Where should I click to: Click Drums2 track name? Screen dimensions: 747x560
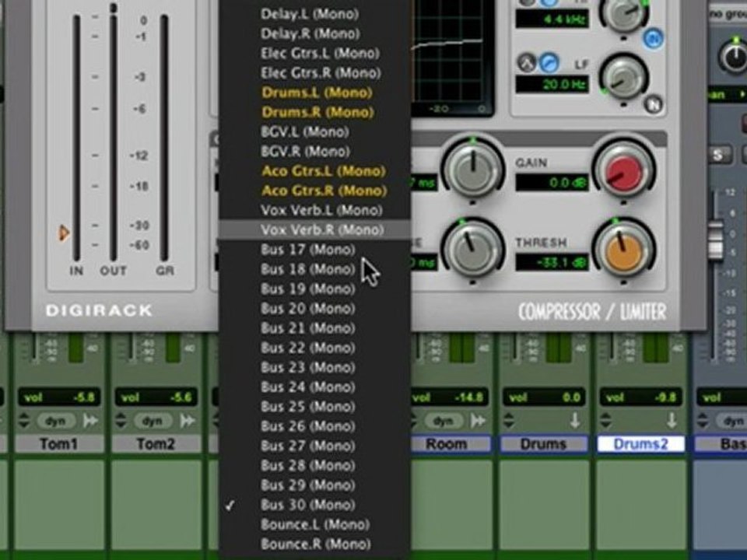pyautogui.click(x=640, y=444)
